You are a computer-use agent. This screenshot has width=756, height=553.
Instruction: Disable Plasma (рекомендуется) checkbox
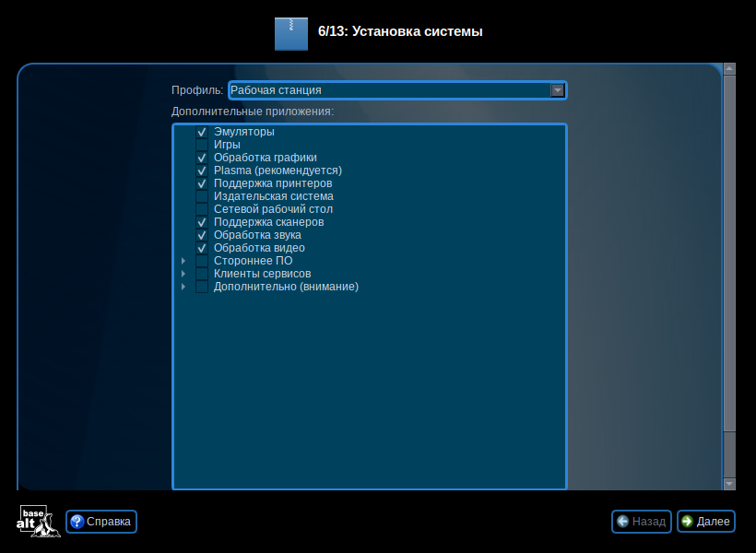point(202,171)
